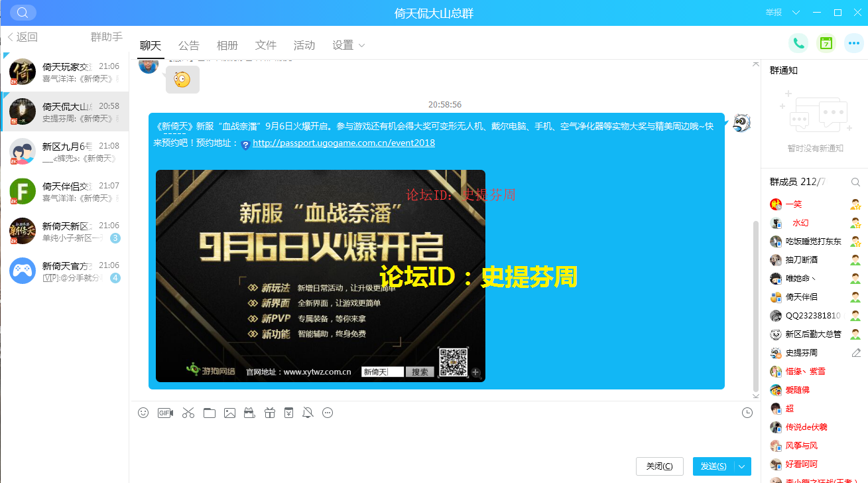
Task: Select member 好看呵呵
Action: click(x=814, y=464)
